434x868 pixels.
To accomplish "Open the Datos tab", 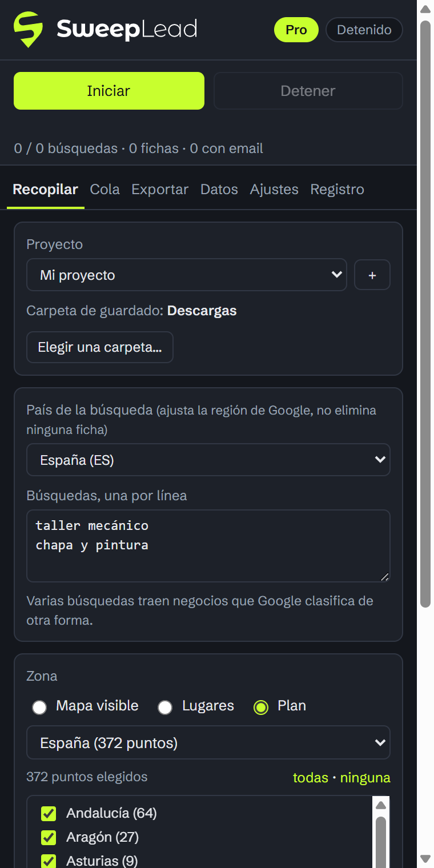I will pos(219,189).
